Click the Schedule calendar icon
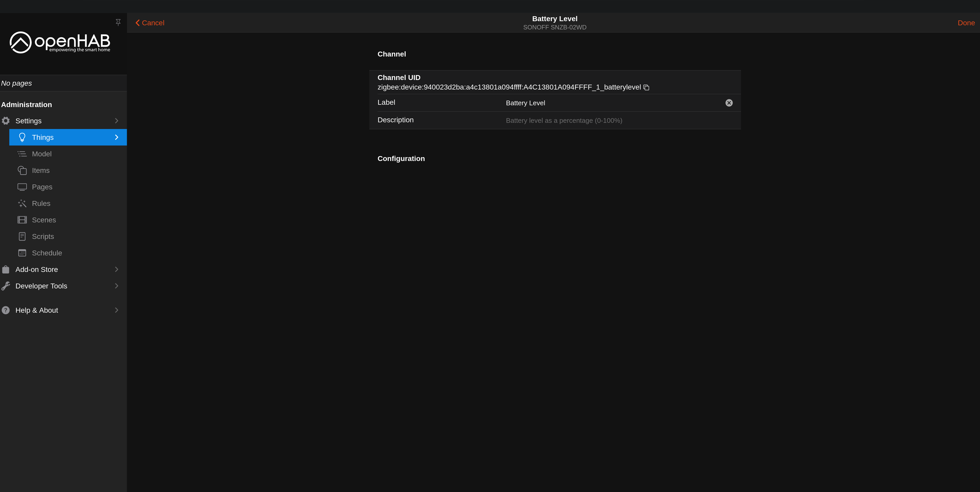This screenshot has width=980, height=492. tap(22, 253)
